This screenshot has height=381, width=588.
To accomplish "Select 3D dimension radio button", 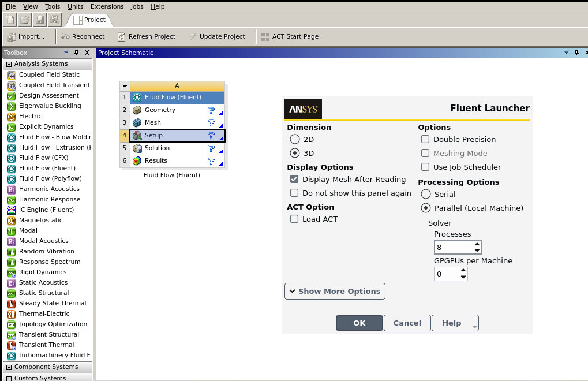I will tap(295, 153).
